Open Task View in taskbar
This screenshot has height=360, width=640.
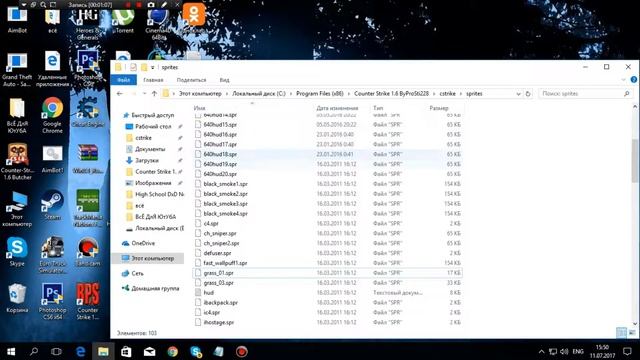pyautogui.click(x=56, y=351)
